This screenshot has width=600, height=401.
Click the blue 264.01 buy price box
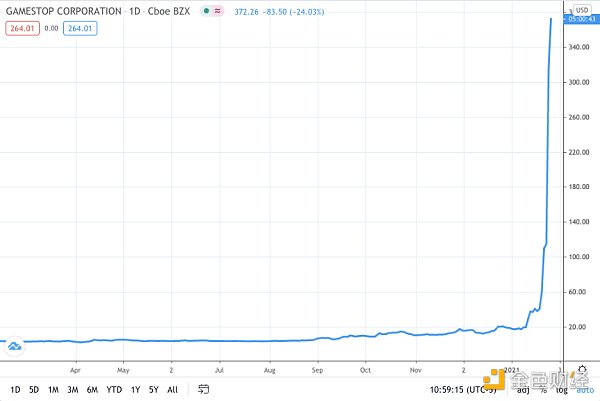80,29
